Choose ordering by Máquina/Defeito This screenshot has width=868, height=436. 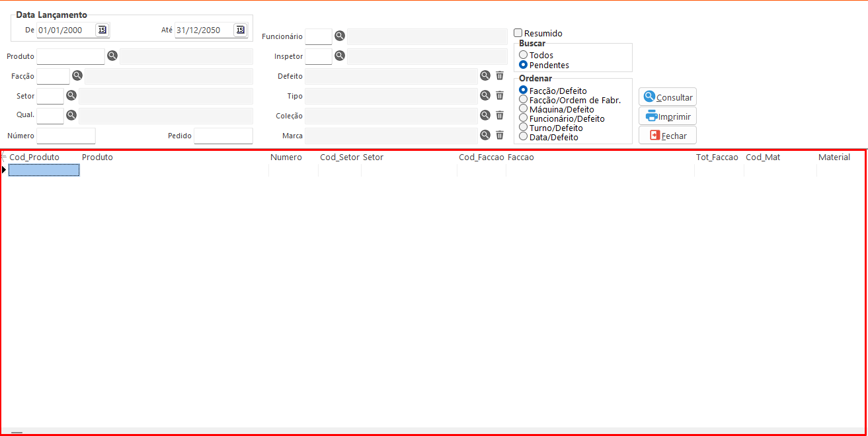tap(524, 109)
